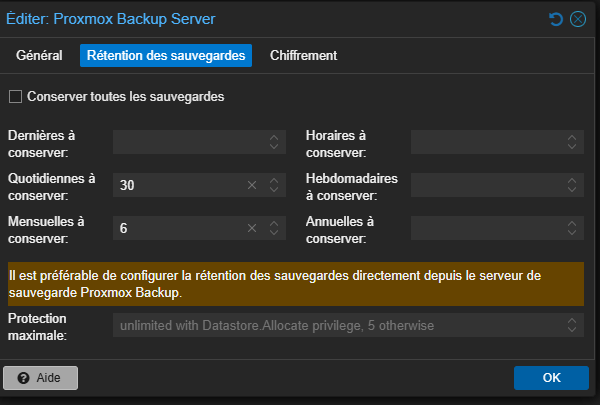The image size is (600, 405).
Task: Click the Protection maximale label
Action: (38, 327)
